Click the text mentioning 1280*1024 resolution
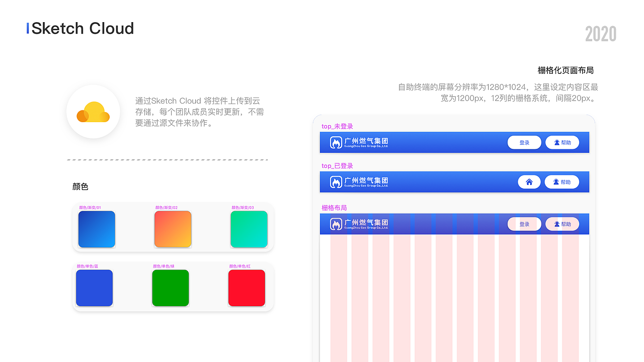The height and width of the screenshot is (362, 644). tap(498, 93)
